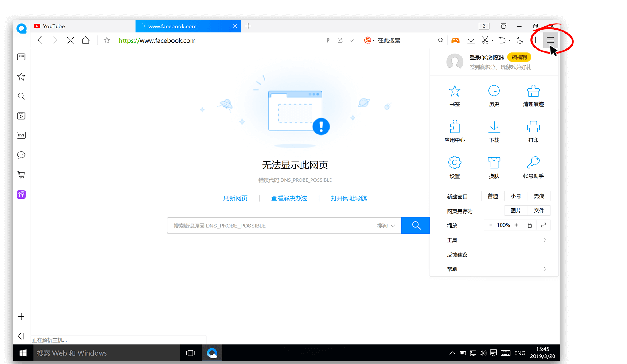627x364 pixels.
Task: Select the screenshot scissors tool
Action: pos(485,40)
